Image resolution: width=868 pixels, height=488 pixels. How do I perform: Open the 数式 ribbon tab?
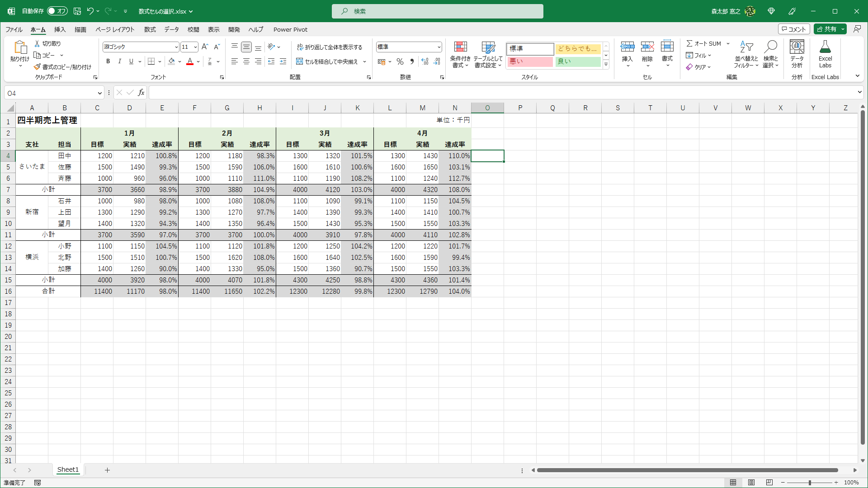click(150, 29)
